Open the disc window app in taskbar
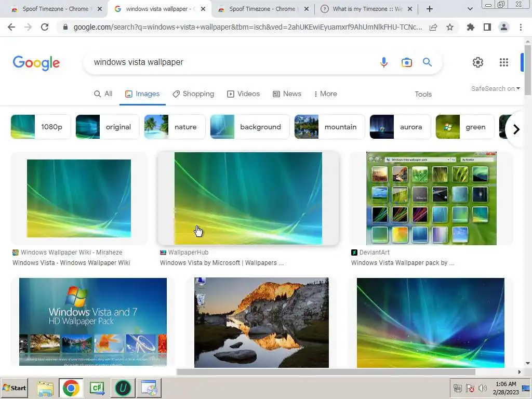This screenshot has height=399, width=532. click(x=149, y=388)
